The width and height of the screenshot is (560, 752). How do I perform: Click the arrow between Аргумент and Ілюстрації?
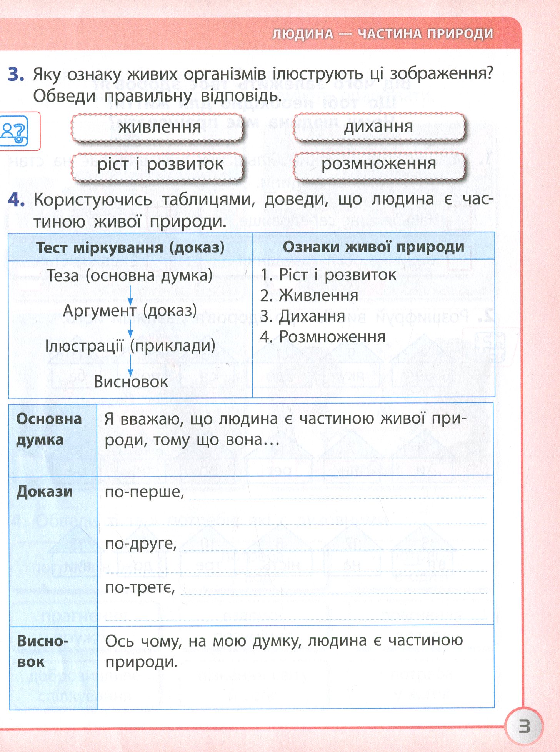(x=130, y=329)
